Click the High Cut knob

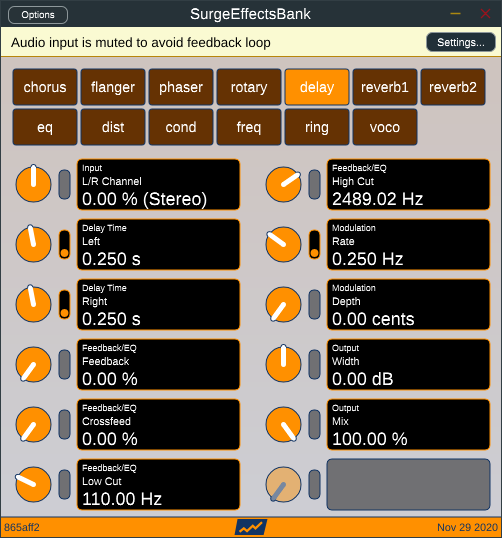coord(283,184)
